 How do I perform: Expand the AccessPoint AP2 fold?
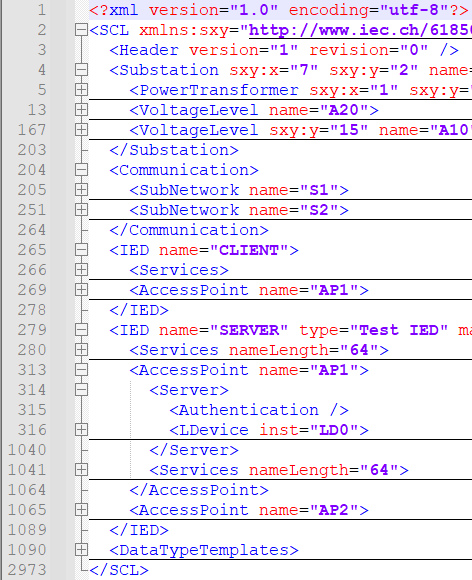click(81, 510)
